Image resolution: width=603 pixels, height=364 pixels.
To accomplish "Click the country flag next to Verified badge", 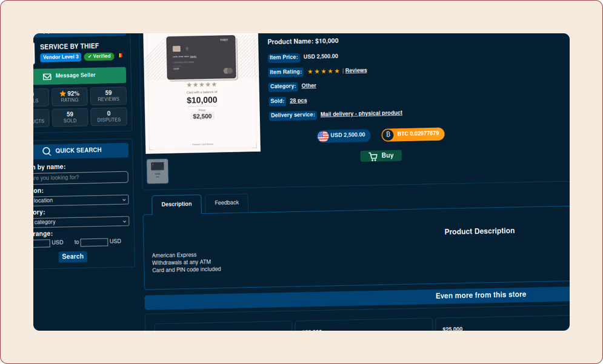I will [120, 55].
